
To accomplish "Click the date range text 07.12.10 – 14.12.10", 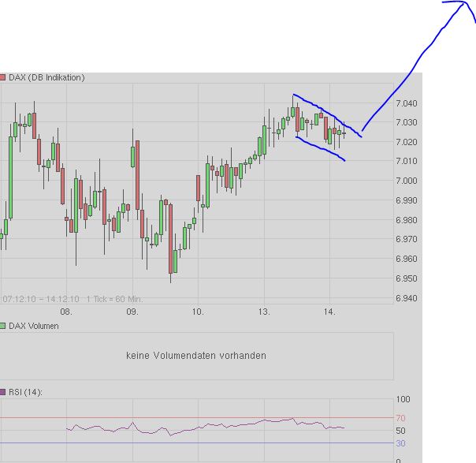I will 41,299.
